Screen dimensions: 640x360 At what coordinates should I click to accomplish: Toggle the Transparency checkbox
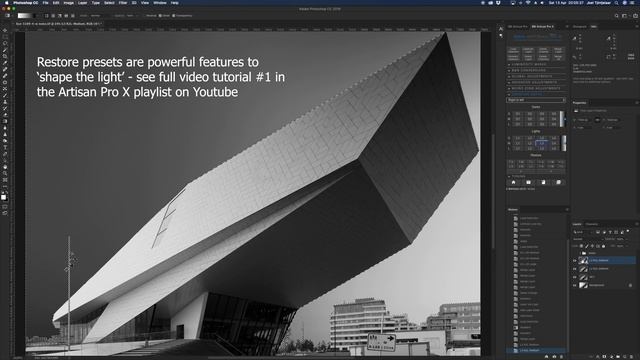(173, 16)
